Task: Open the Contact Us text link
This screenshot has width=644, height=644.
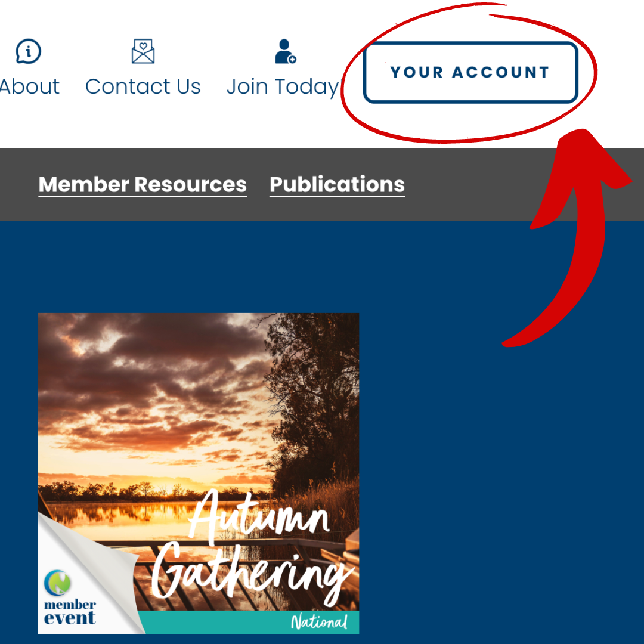Action: (x=143, y=86)
